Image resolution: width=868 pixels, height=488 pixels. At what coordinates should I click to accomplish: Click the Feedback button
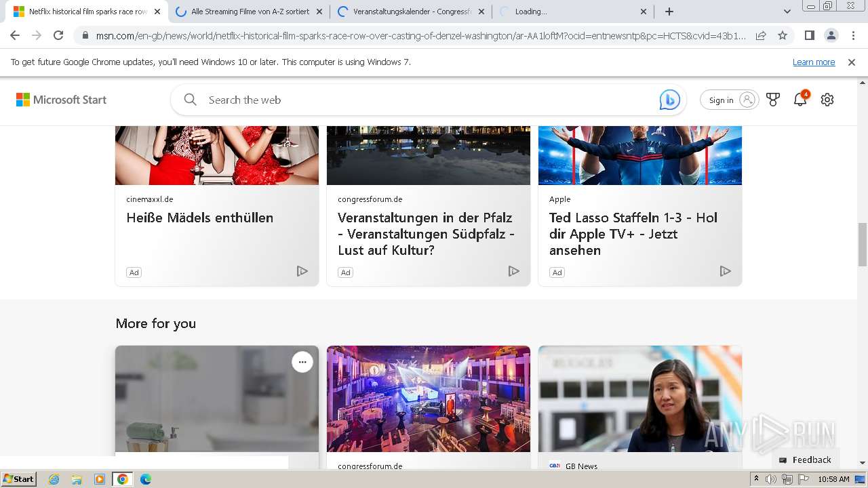pos(805,460)
